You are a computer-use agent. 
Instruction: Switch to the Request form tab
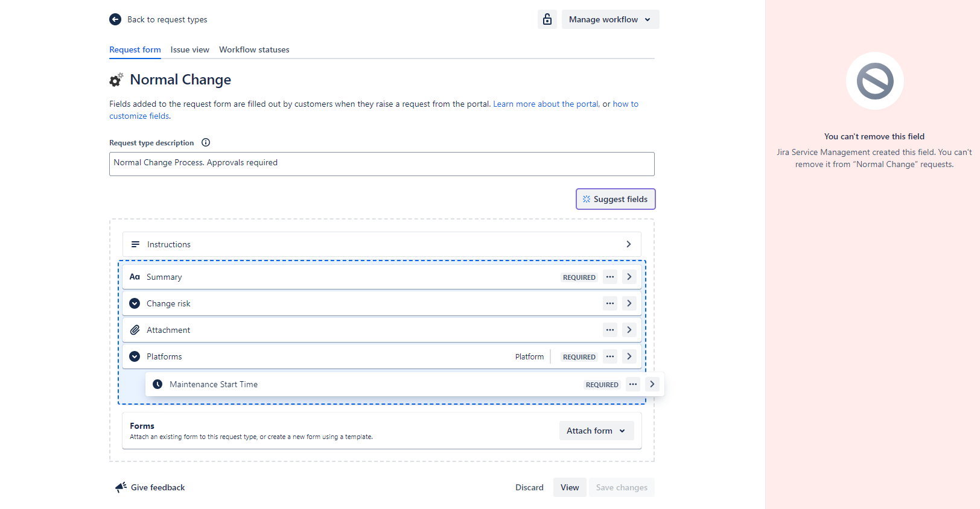[x=135, y=49]
